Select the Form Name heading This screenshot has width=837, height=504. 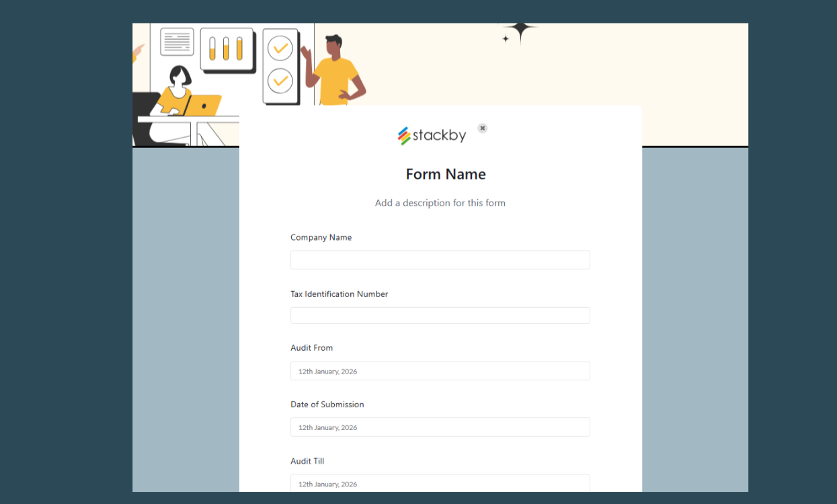tap(445, 174)
